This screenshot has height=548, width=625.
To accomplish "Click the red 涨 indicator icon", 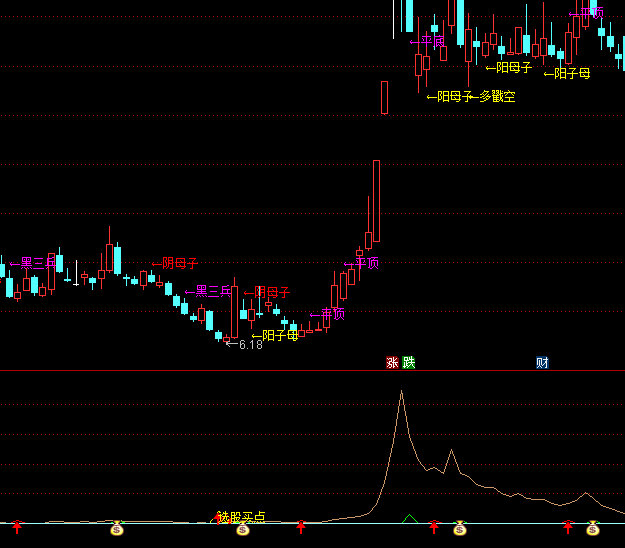I will (392, 362).
